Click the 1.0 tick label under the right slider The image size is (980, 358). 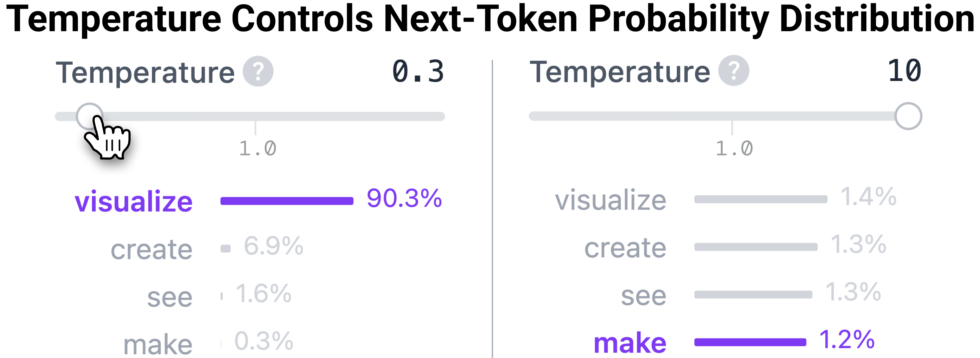(x=734, y=148)
